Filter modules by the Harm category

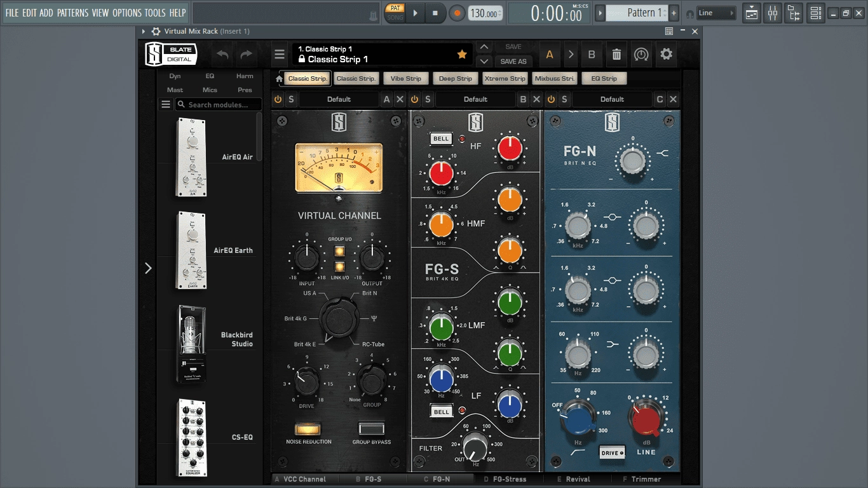[245, 76]
